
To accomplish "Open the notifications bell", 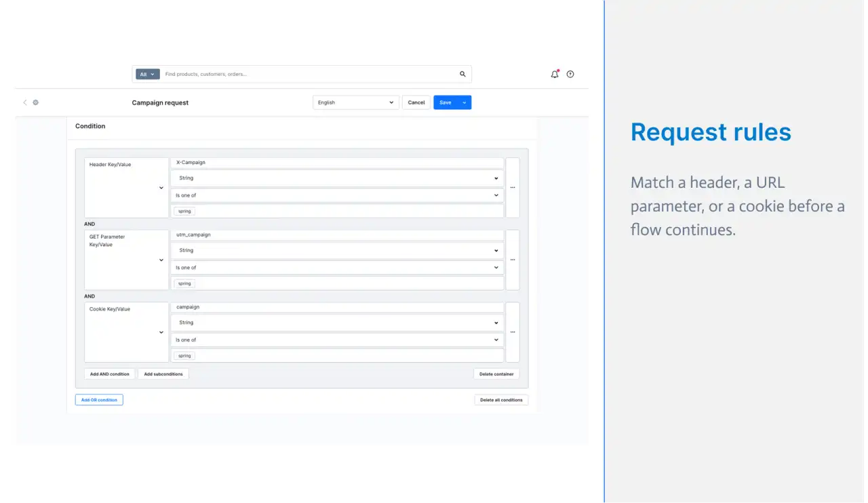I will (x=555, y=74).
